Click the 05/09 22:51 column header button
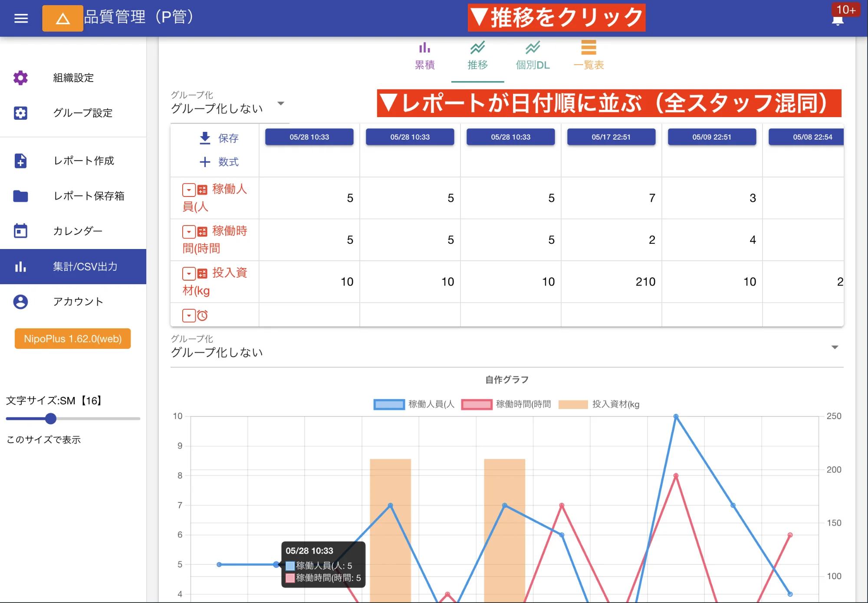The image size is (868, 603). [712, 137]
